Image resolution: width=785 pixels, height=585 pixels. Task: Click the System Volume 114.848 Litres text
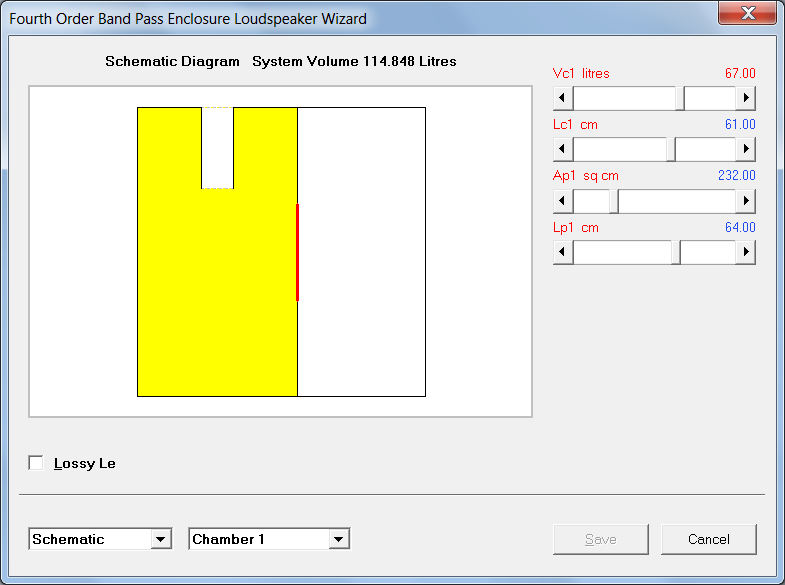point(354,61)
